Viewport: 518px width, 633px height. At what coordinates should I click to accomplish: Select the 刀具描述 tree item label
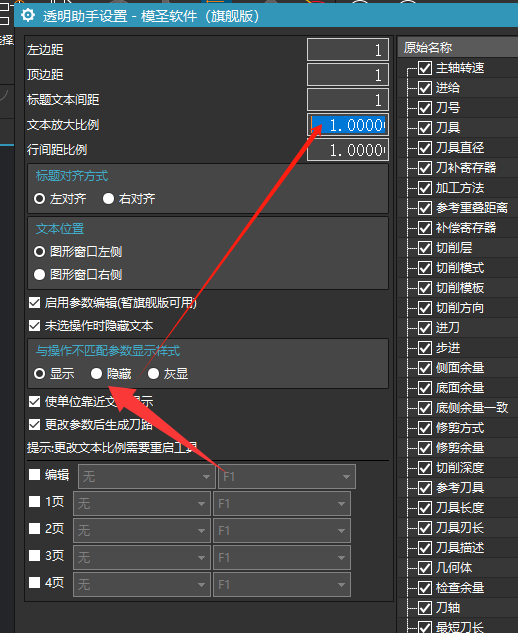click(x=460, y=547)
